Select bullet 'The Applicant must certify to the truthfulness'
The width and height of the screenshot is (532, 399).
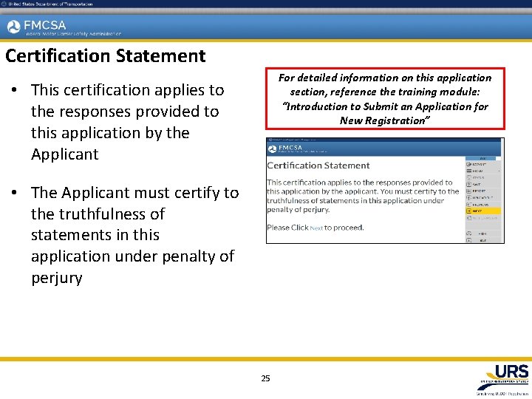pyautogui.click(x=134, y=235)
